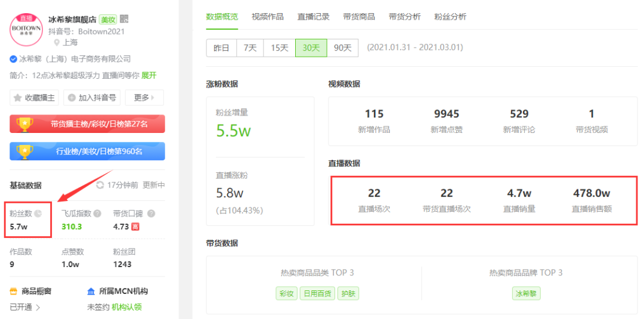Open the 直播记录 tab
The height and width of the screenshot is (319, 644).
pyautogui.click(x=314, y=17)
